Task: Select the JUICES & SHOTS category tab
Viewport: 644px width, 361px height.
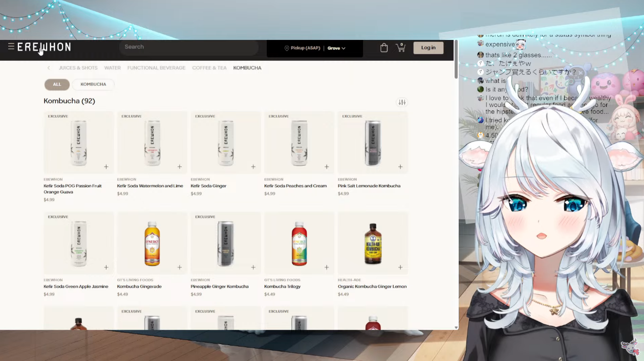Action: point(78,67)
